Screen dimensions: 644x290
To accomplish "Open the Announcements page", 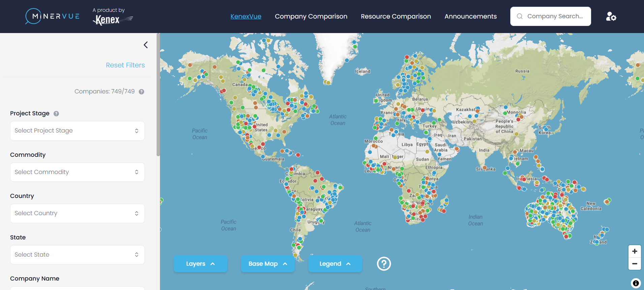I will pyautogui.click(x=470, y=16).
